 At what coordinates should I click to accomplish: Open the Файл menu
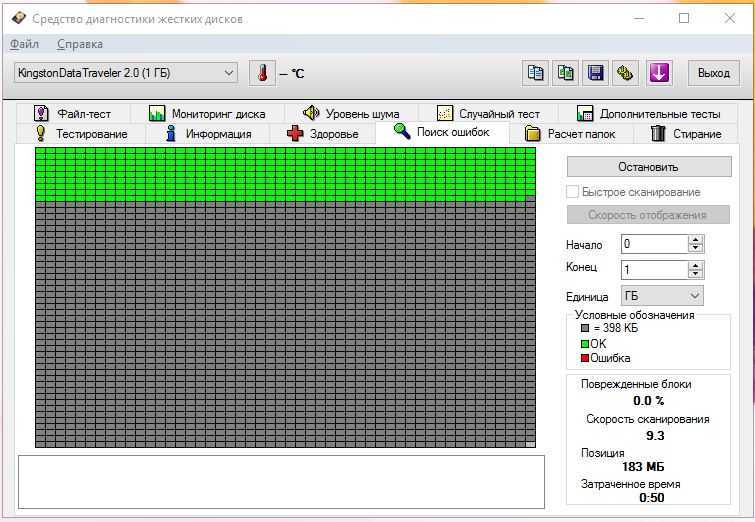pos(25,44)
